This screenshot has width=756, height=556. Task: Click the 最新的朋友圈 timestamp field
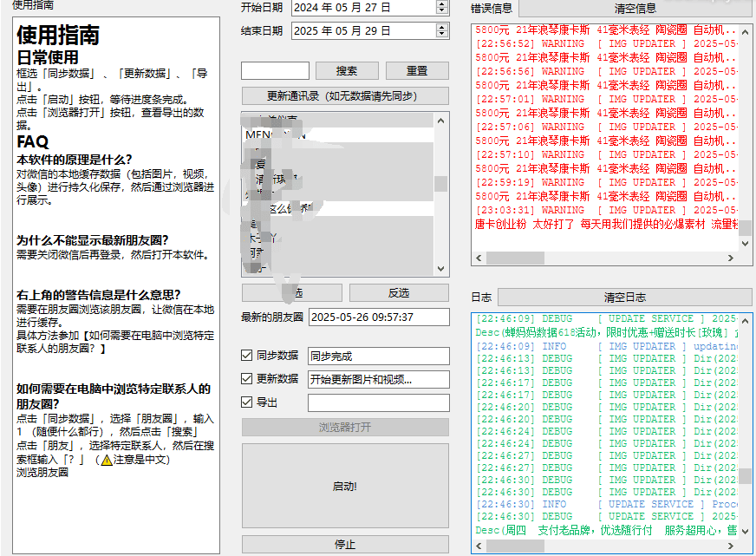tap(379, 317)
